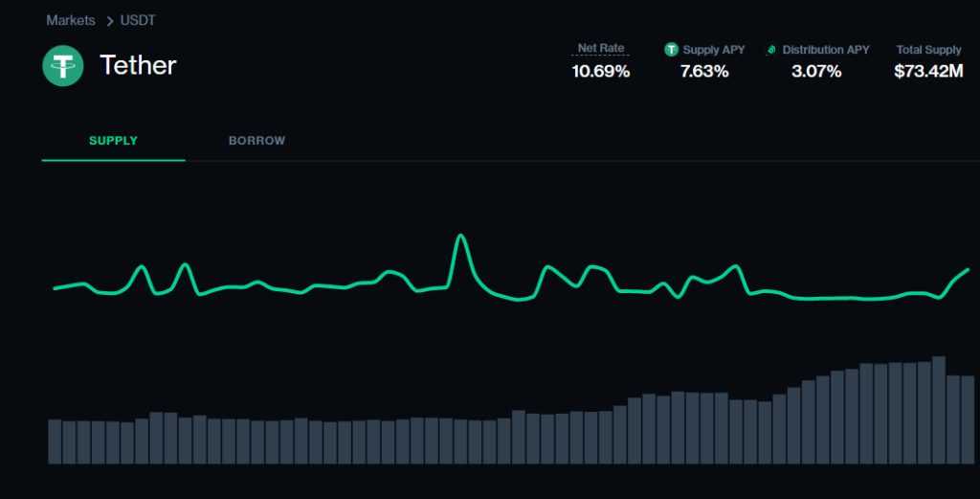This screenshot has width=980, height=499.
Task: Click the breadcrumb chevron before USDT
Action: pos(110,20)
